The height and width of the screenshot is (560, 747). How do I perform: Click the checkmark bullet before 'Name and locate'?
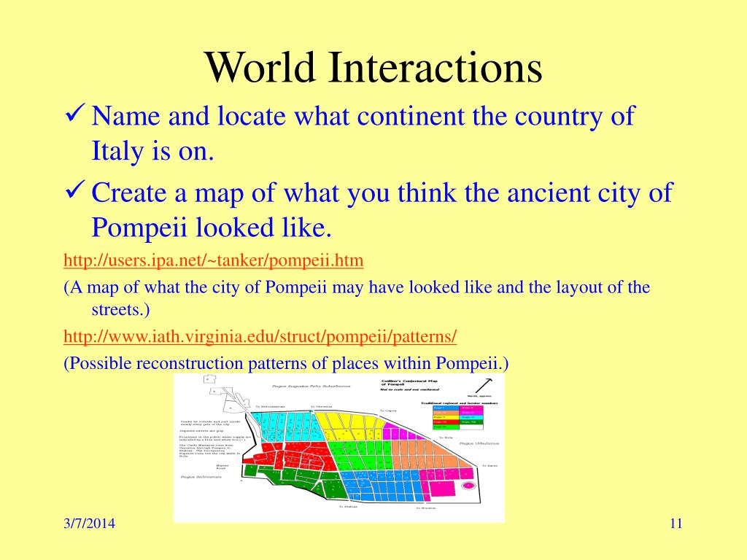[75, 113]
